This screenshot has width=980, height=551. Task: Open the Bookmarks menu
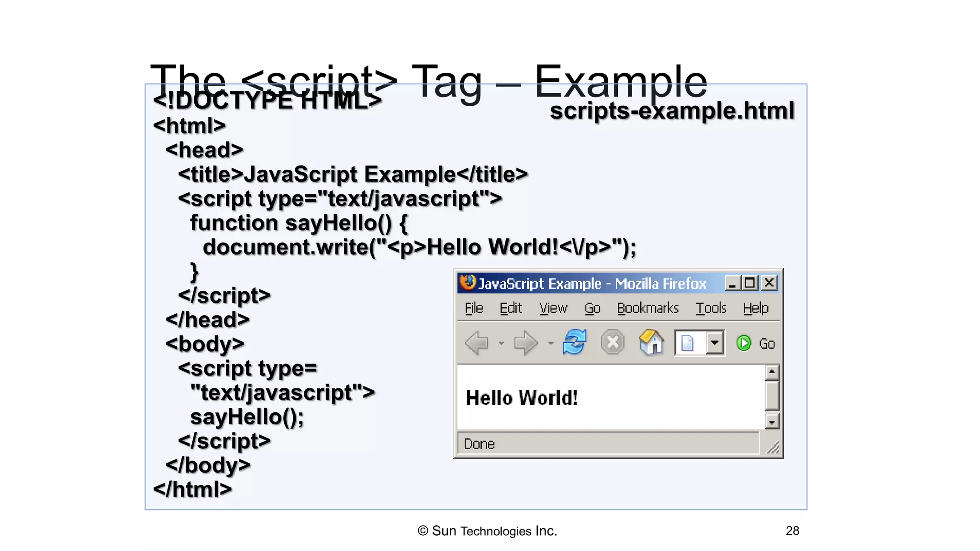[x=648, y=308]
